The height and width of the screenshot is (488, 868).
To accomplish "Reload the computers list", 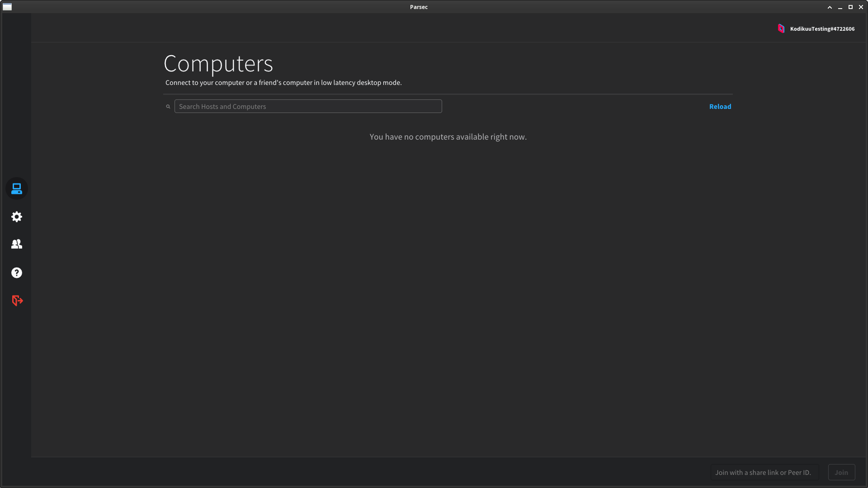I will tap(720, 107).
